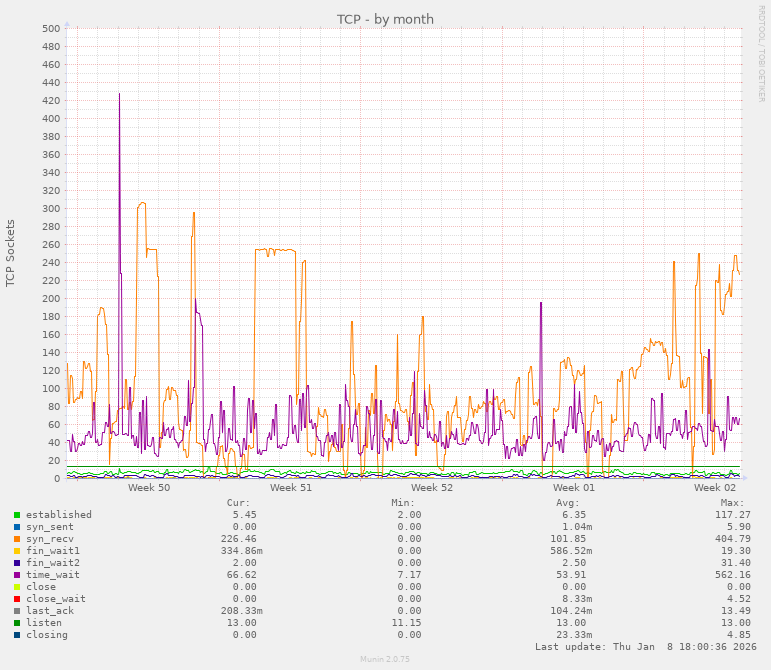Click the last_ack gray legend swatch
771x670 pixels.
click(17, 611)
